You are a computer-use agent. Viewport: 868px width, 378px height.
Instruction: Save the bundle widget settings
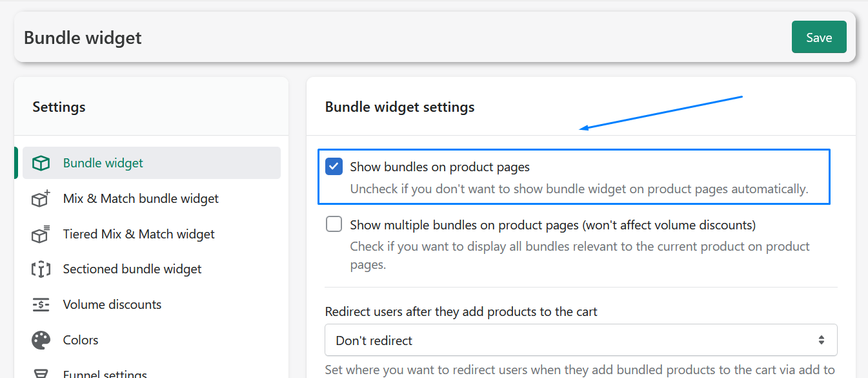819,37
